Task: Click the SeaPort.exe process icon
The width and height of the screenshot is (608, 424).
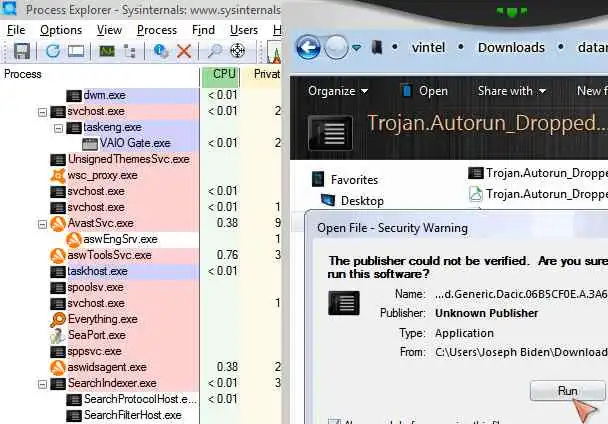Action: click(x=58, y=335)
